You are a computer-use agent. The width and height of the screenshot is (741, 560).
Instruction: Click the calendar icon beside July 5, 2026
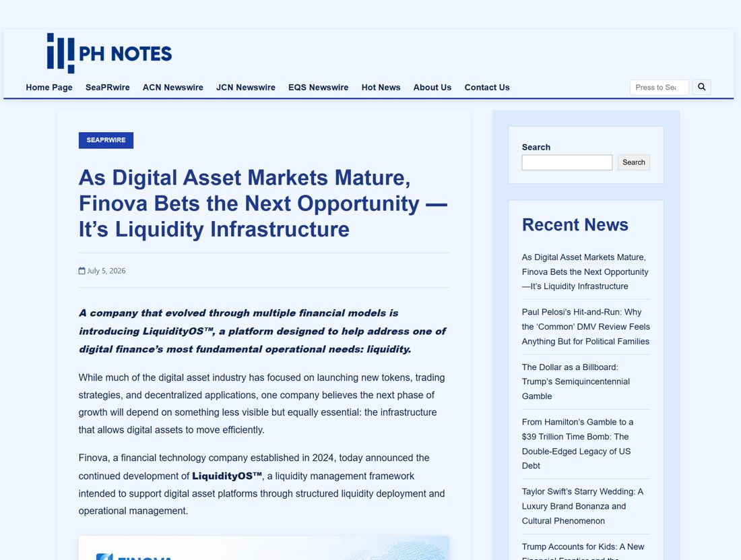pos(82,271)
